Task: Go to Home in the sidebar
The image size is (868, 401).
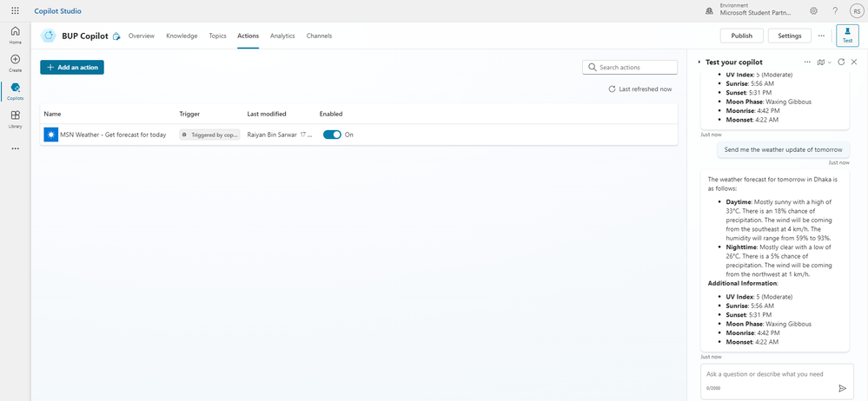Action: (x=16, y=36)
